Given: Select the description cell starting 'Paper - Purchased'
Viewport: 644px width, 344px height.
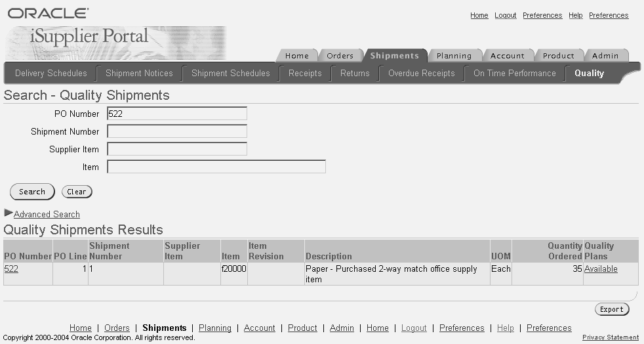Looking at the screenshot, I should click(x=397, y=274).
